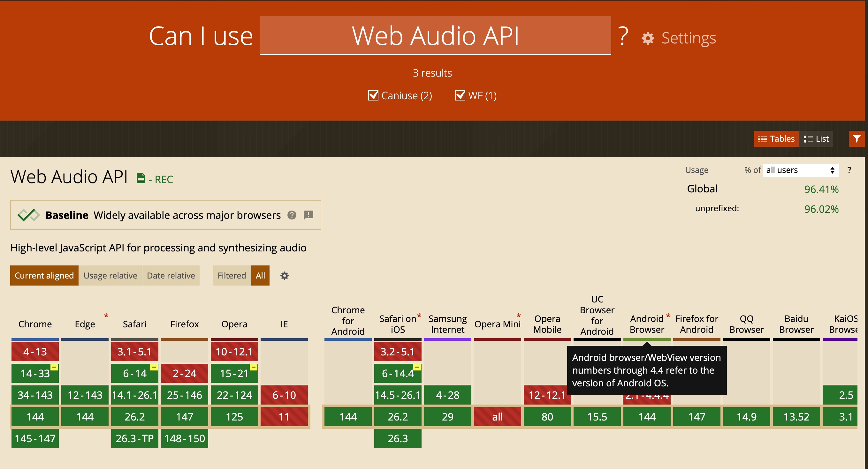The height and width of the screenshot is (469, 868).
Task: Toggle the Filtered browsers option
Action: [x=232, y=276]
